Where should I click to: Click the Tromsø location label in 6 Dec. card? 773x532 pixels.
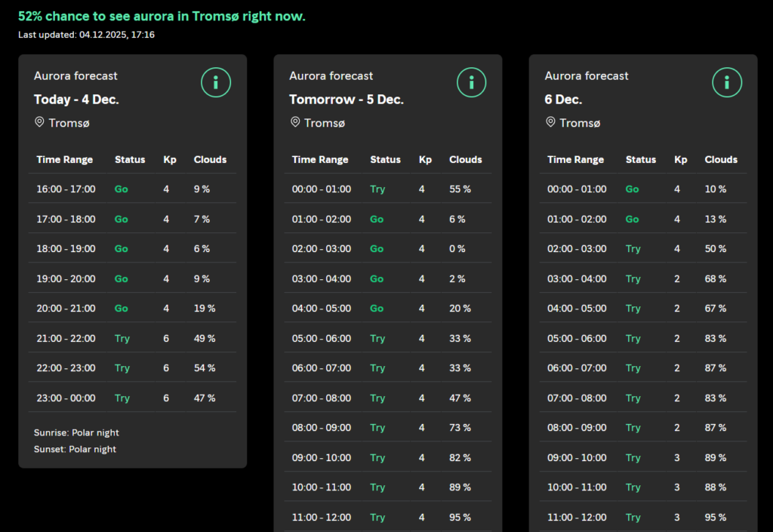580,123
